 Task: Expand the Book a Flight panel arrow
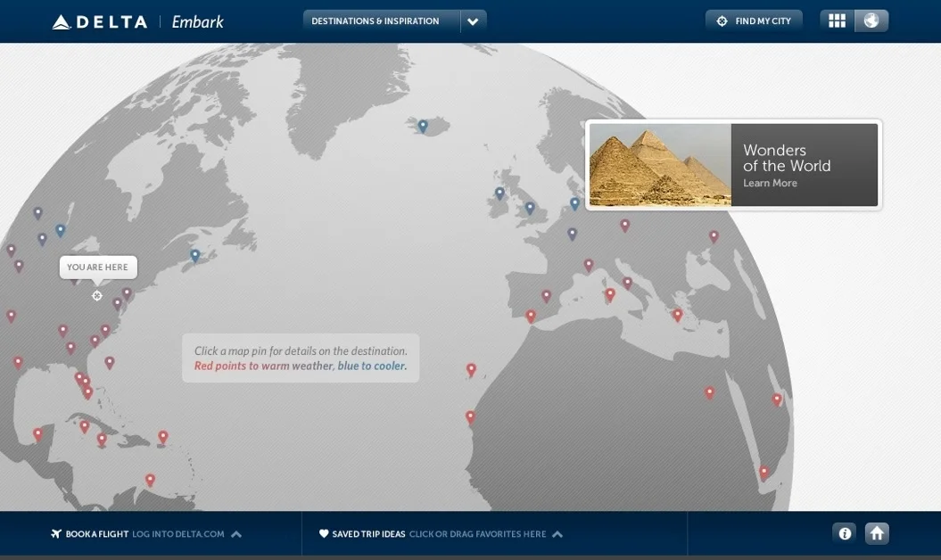coord(236,534)
